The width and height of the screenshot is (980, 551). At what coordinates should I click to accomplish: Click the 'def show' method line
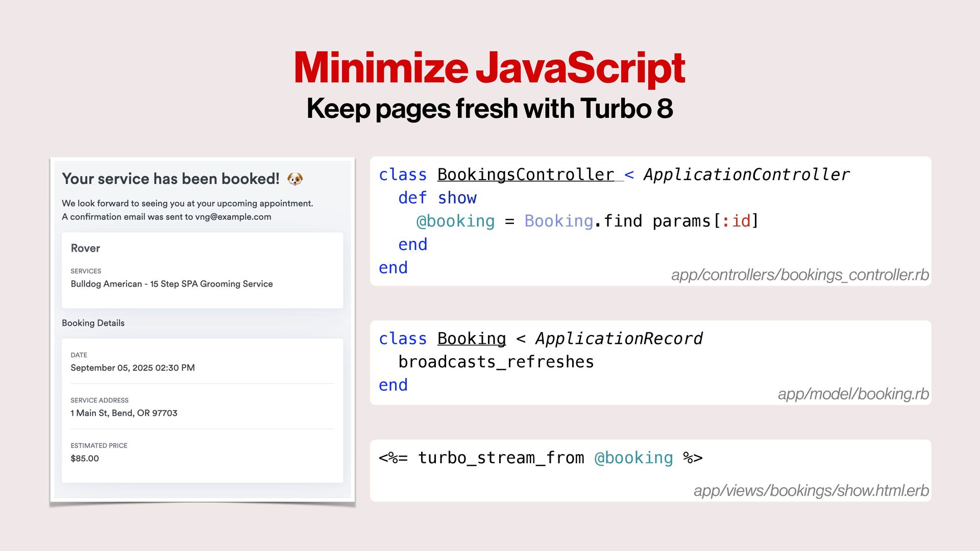[437, 198]
